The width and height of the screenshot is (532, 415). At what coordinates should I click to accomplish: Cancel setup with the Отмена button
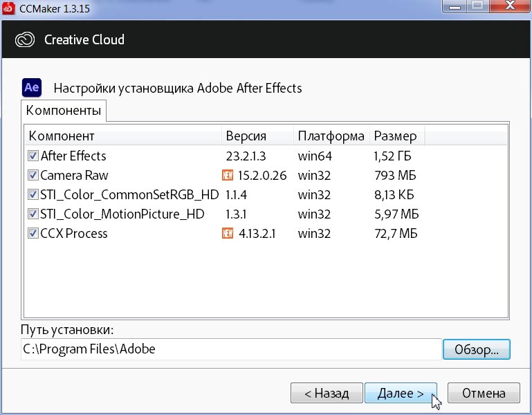point(484,394)
